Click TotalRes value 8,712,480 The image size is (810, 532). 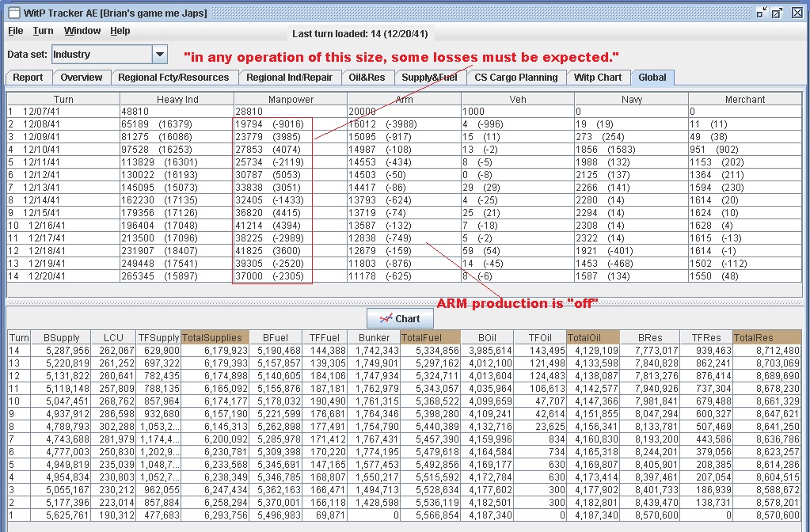pos(767,351)
